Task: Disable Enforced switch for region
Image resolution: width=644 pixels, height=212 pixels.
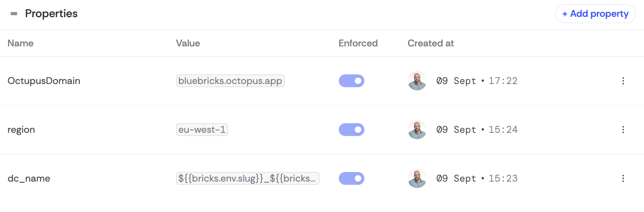Action: (x=352, y=130)
